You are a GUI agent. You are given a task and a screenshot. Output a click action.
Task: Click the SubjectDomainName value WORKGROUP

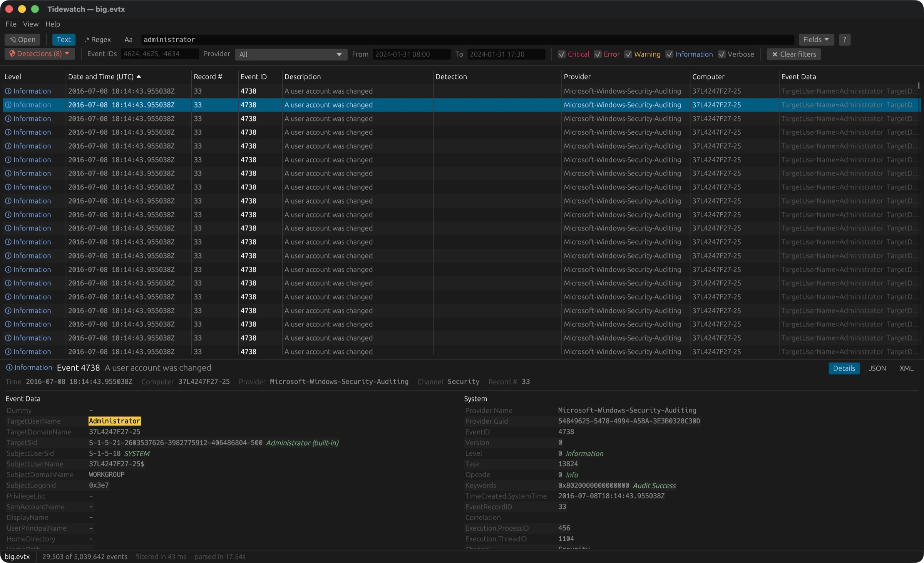(107, 474)
